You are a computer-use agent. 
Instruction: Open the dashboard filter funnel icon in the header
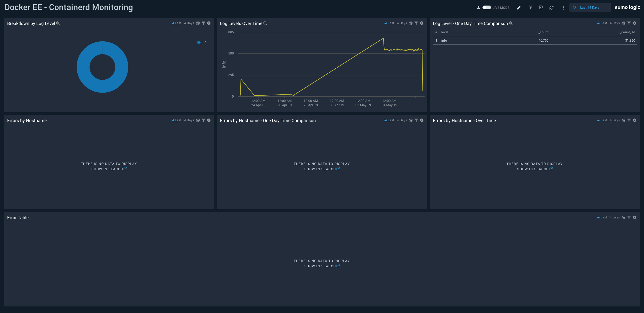click(x=530, y=8)
